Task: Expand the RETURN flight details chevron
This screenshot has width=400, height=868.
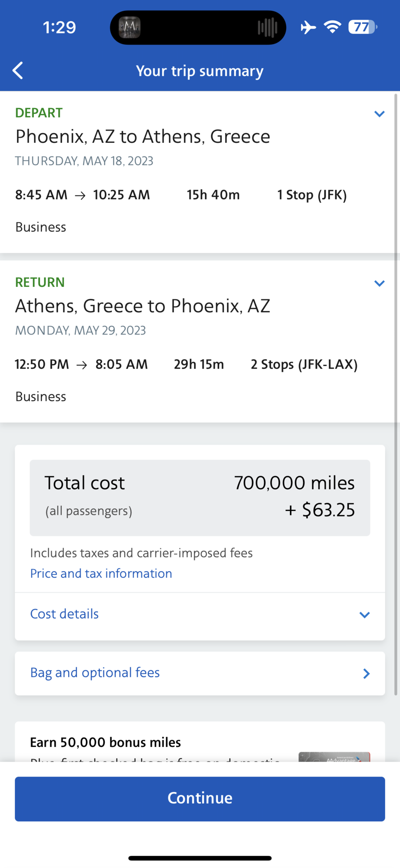Action: pos(379,283)
